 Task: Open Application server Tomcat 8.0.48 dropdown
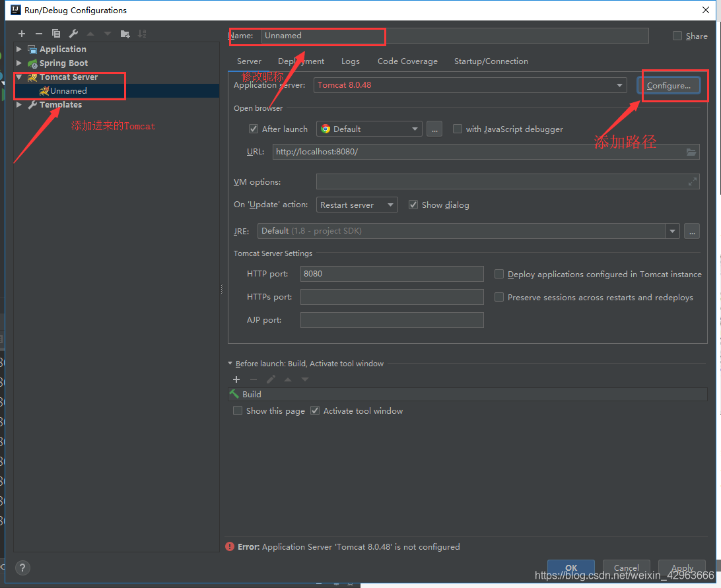[470, 85]
